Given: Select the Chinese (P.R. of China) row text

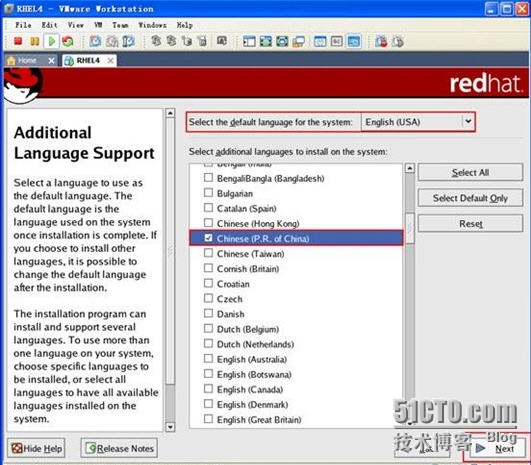Looking at the screenshot, I should click(x=263, y=238).
